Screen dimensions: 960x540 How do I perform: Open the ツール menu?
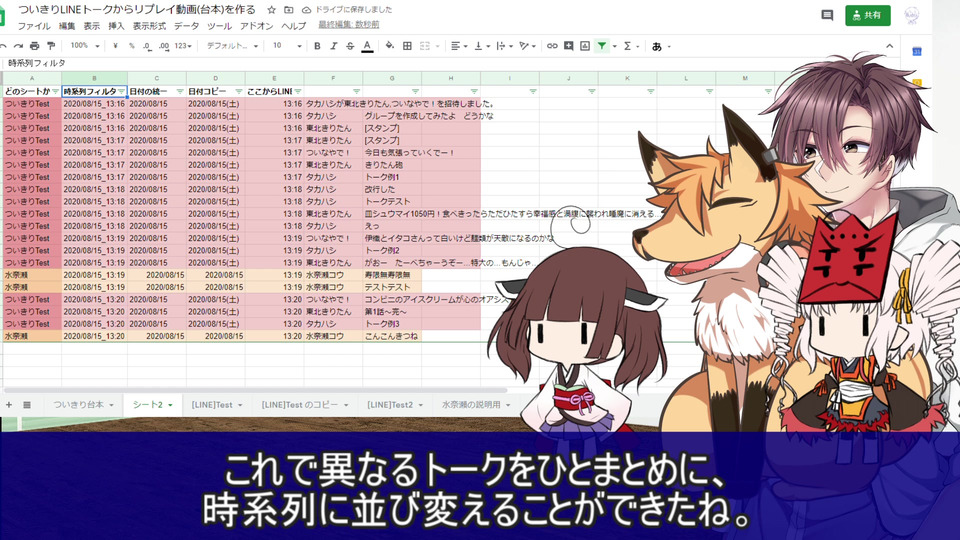219,26
